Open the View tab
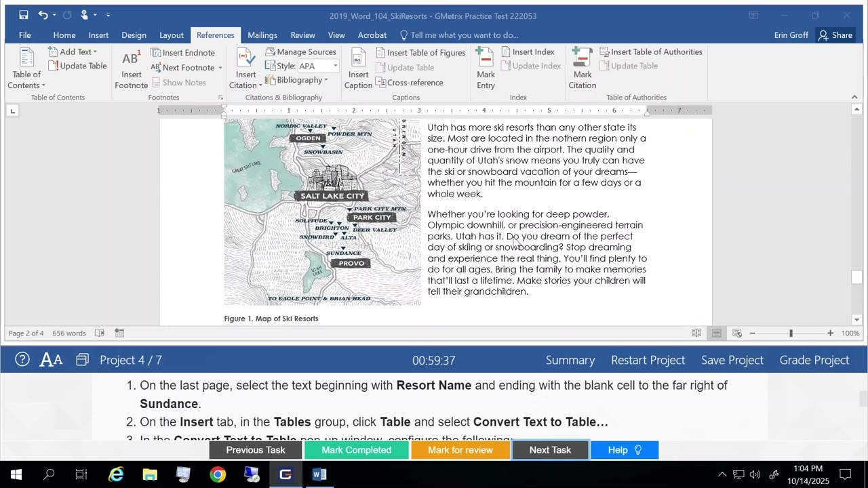Image resolution: width=868 pixels, height=488 pixels. coord(336,35)
